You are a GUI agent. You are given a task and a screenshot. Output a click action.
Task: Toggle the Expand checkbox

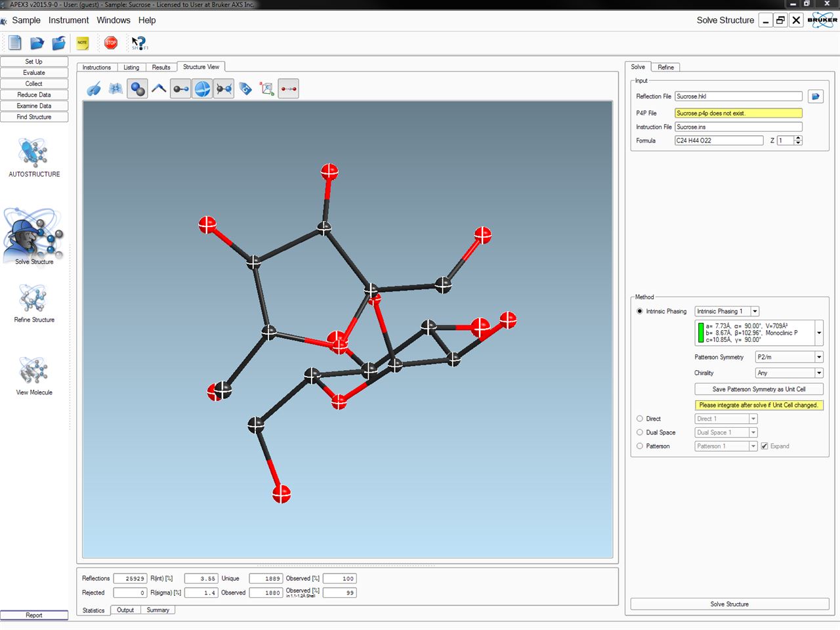(765, 446)
